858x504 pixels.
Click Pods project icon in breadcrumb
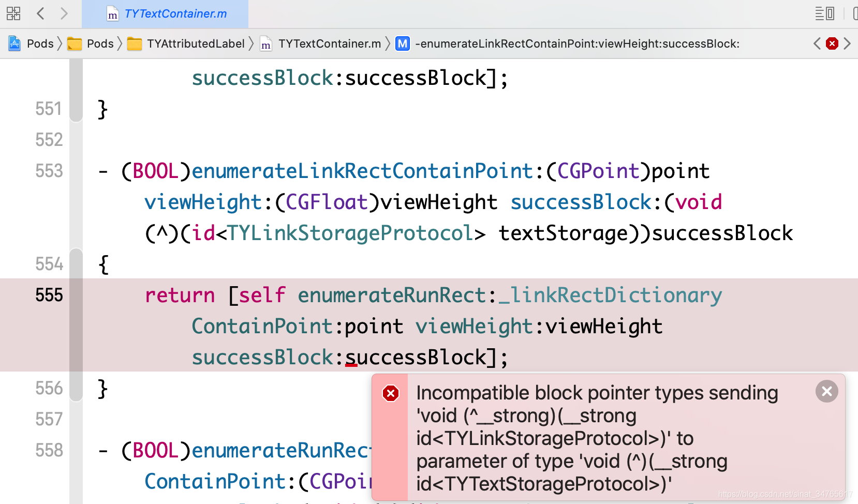coord(14,43)
